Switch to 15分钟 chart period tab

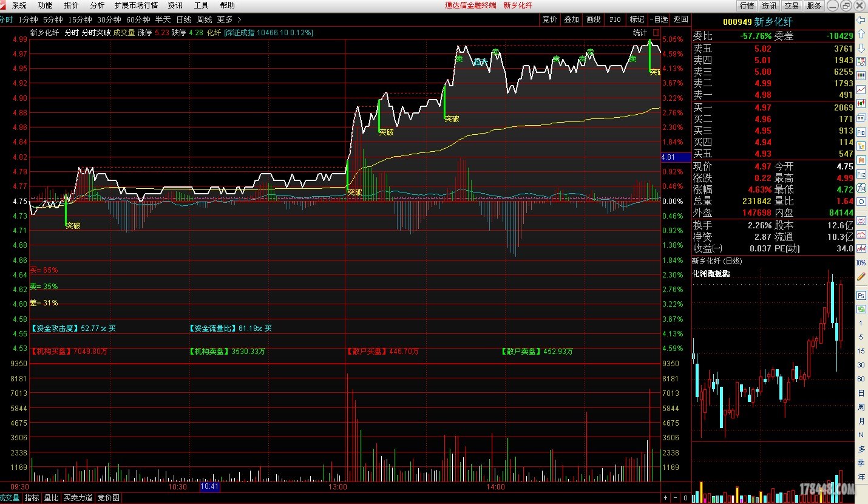tap(80, 19)
